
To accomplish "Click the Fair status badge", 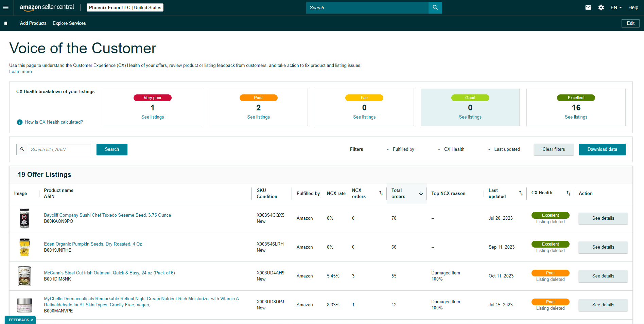I will (364, 98).
